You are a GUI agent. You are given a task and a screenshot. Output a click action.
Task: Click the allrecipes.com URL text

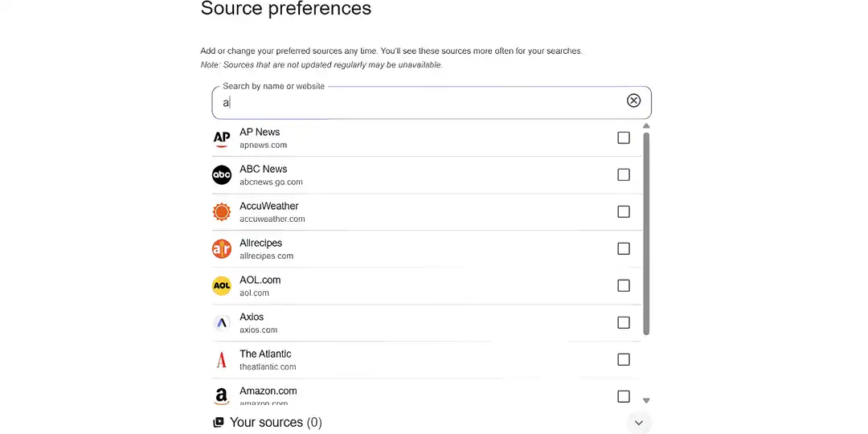point(266,256)
